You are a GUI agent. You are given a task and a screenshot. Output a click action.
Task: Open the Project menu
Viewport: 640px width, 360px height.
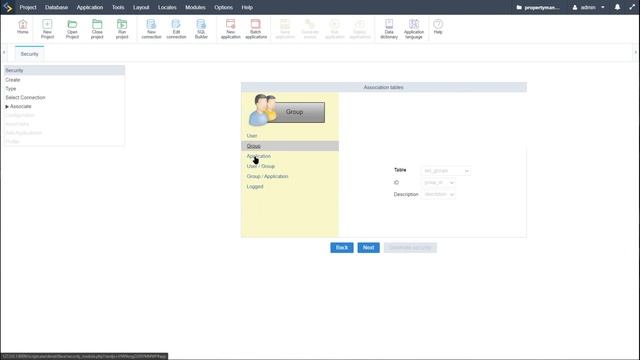pos(28,7)
